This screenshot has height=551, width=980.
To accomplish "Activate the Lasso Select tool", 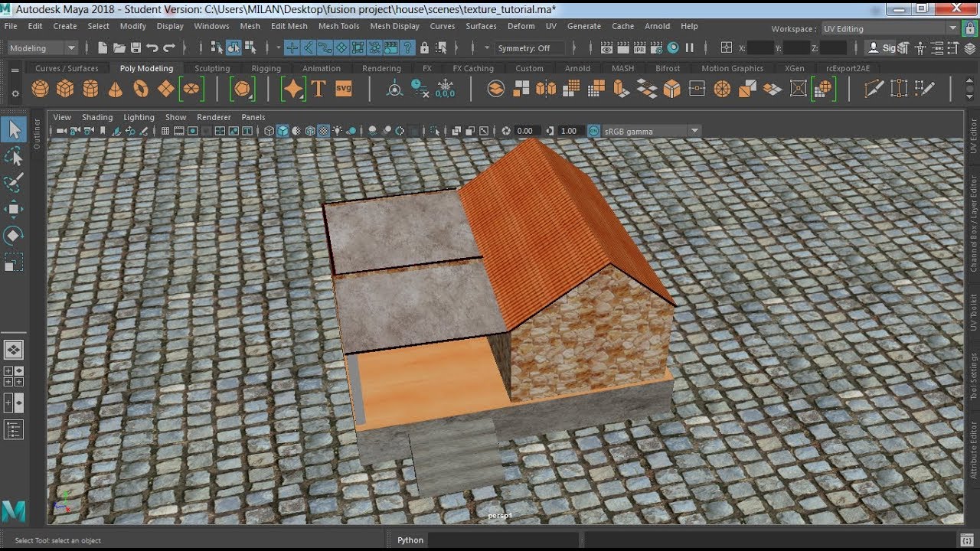I will coord(14,157).
